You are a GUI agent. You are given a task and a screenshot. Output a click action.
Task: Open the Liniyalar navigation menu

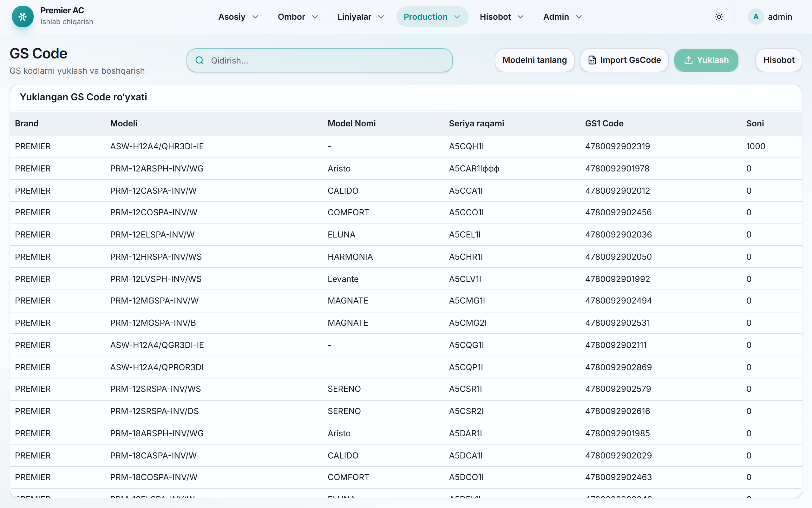click(361, 17)
